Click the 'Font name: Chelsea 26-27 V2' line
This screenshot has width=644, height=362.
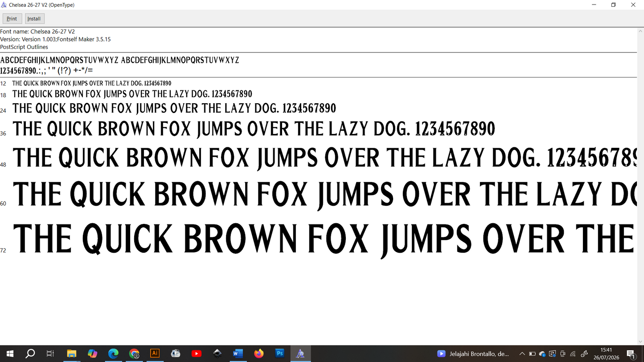(37, 32)
